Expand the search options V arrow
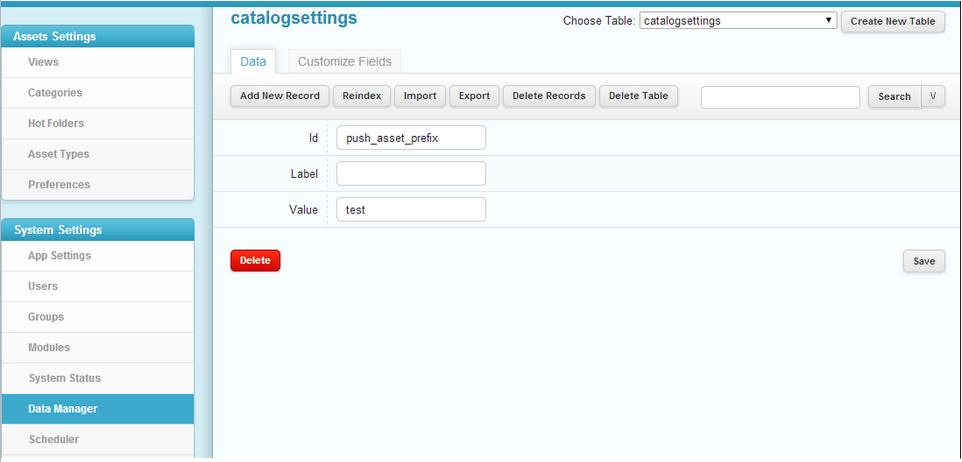The image size is (962, 462). click(933, 96)
